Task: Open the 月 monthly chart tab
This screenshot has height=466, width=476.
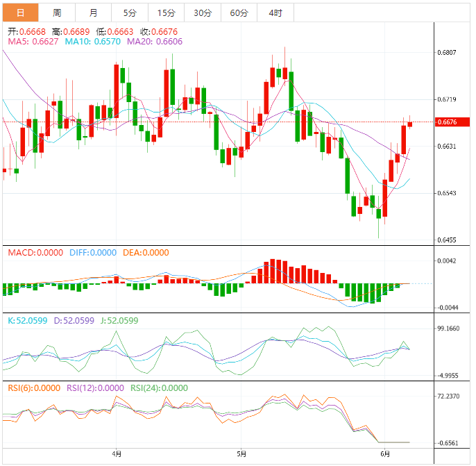Action: 94,13
